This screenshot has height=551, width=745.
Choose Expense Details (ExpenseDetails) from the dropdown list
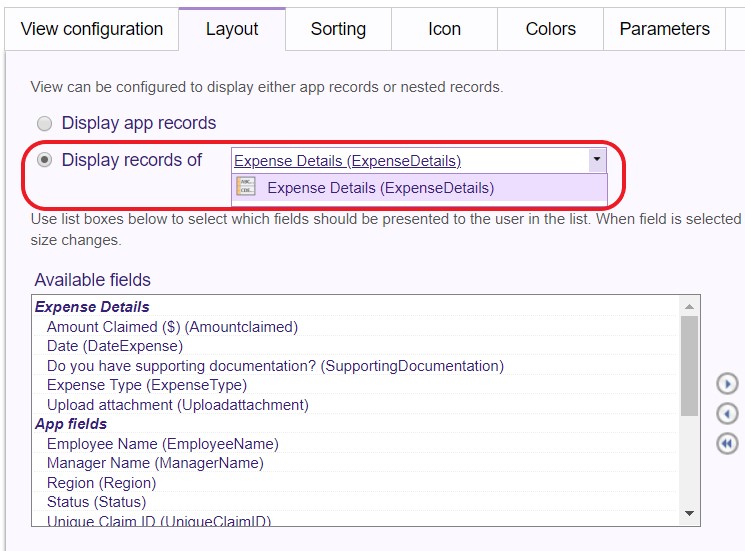[380, 188]
